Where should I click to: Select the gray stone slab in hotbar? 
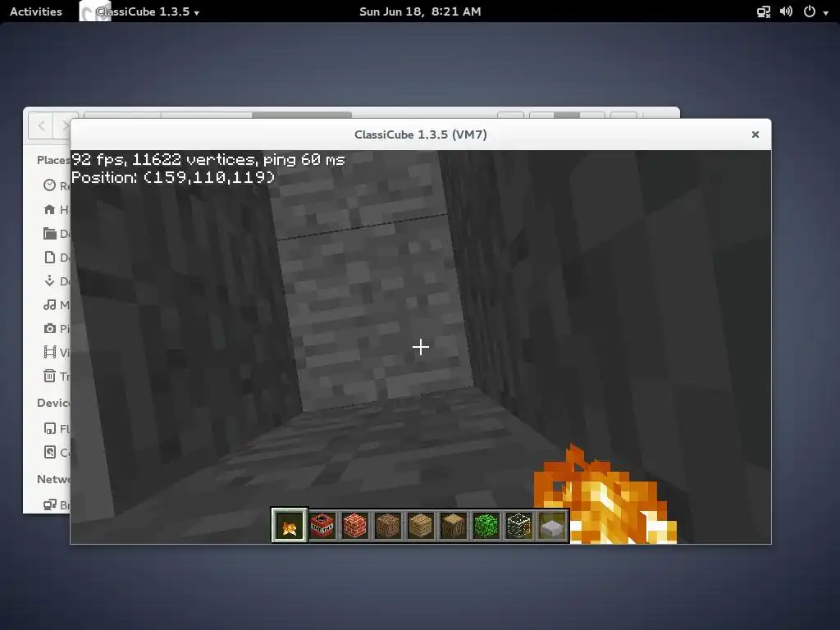(552, 526)
